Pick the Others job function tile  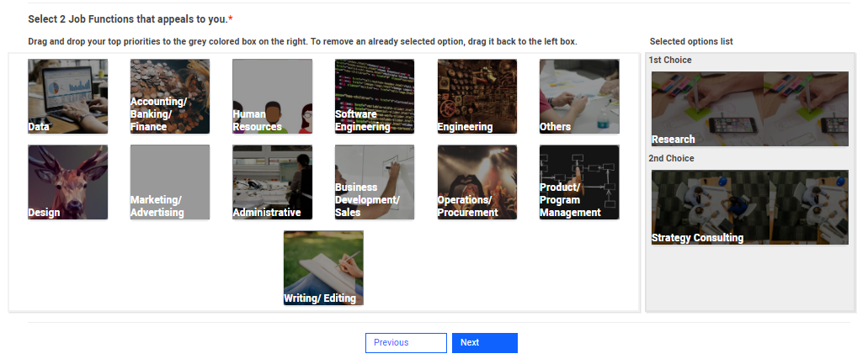click(x=579, y=96)
